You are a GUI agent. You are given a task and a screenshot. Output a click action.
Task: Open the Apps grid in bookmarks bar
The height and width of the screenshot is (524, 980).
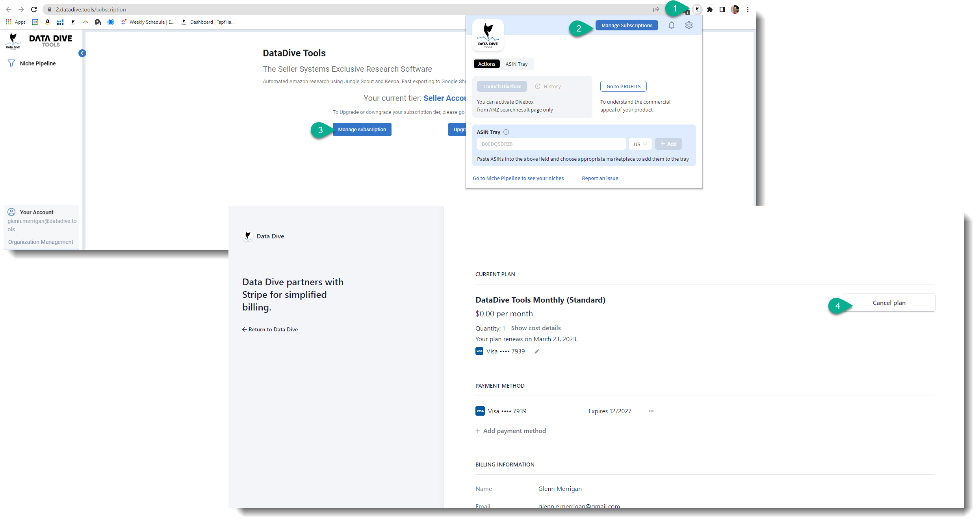click(x=16, y=22)
